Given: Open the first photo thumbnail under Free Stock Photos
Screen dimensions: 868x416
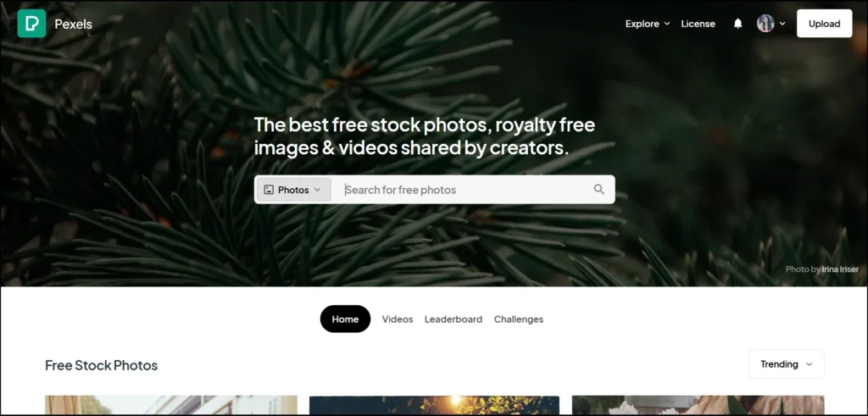Looking at the screenshot, I should pos(171,406).
